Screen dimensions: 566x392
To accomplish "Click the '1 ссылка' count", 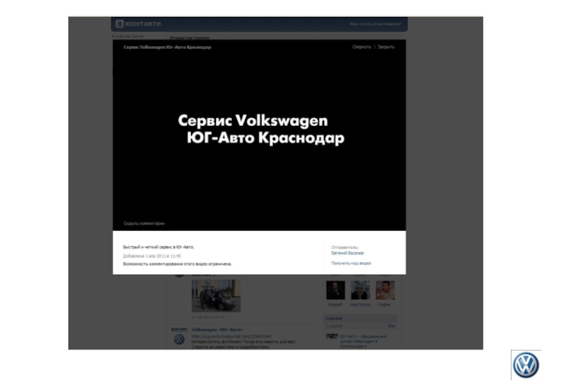I will click(x=334, y=326).
